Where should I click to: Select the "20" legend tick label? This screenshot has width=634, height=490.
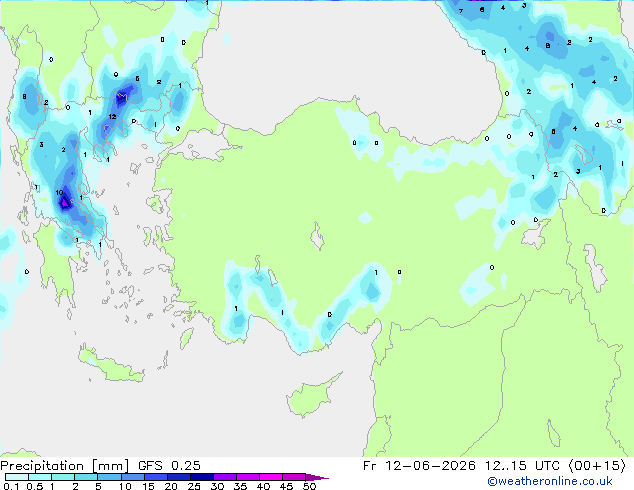[x=171, y=486]
